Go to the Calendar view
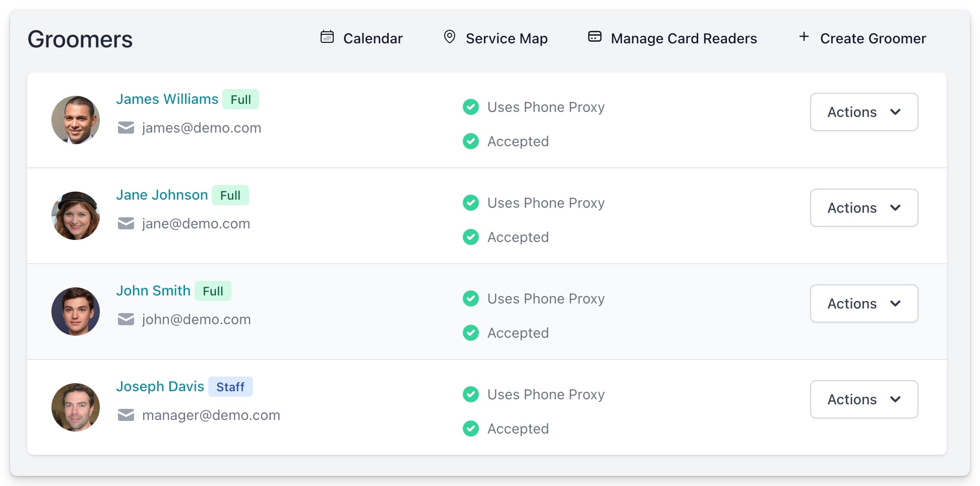This screenshot has width=980, height=486. pyautogui.click(x=373, y=39)
